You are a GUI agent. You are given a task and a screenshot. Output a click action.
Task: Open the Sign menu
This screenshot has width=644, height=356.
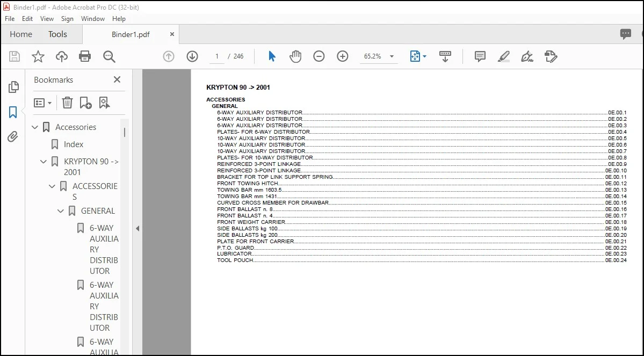pyautogui.click(x=67, y=18)
